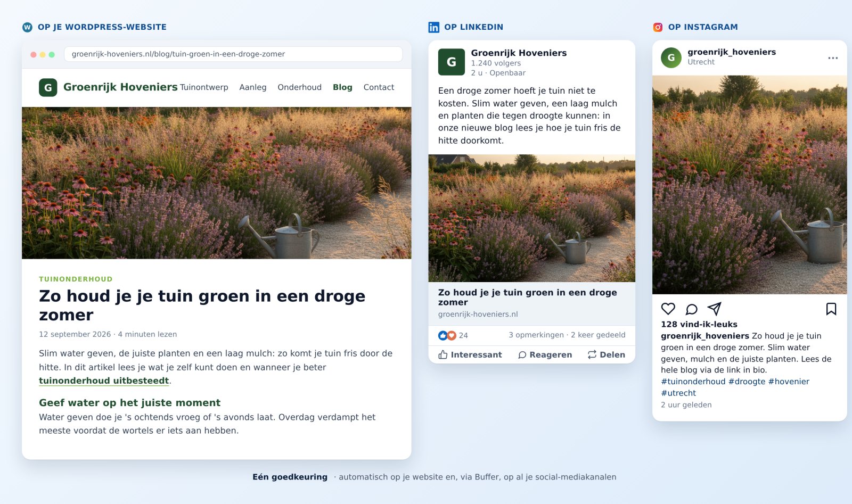The image size is (852, 504).
Task: Open the LinkedIn post preview image
Action: [532, 218]
